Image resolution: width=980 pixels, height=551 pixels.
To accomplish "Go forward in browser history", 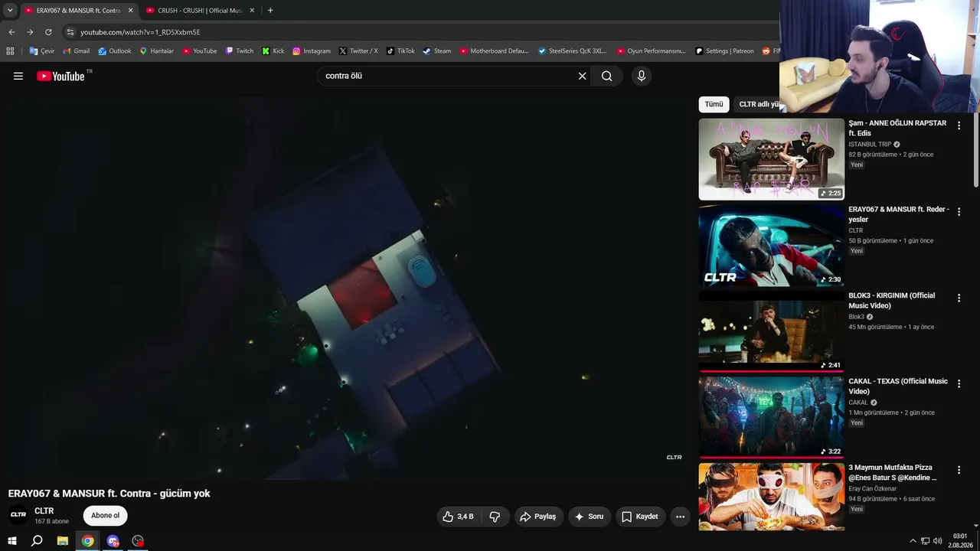I will [30, 32].
